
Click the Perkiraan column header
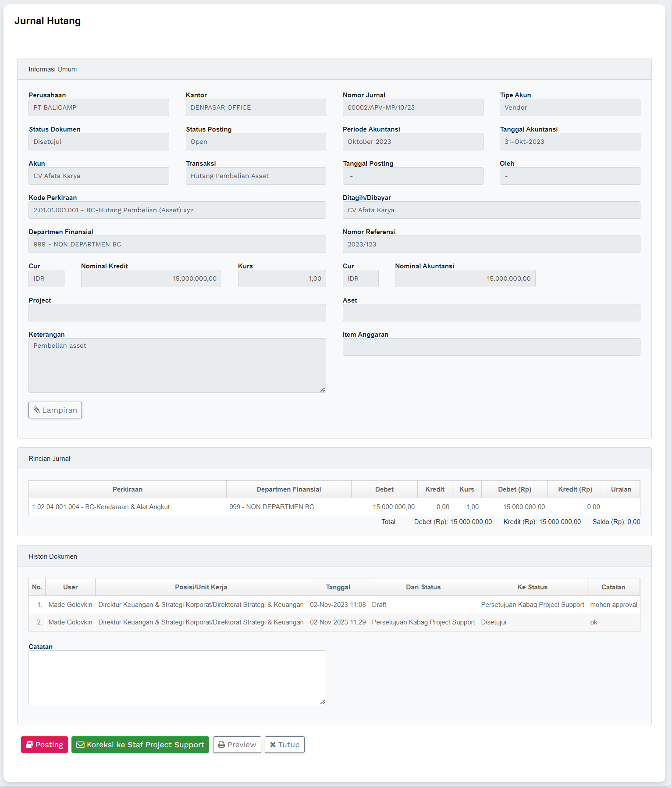[x=127, y=489]
